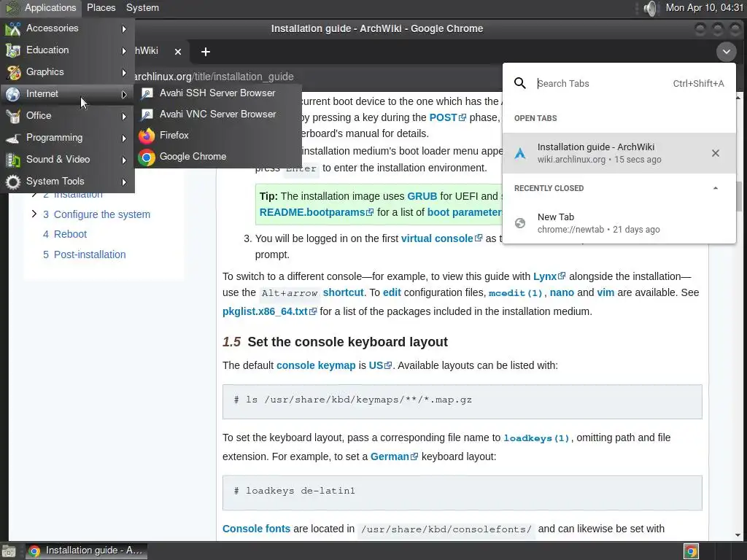Expand 'Configure the system' contents entry
Screen dimensions: 747x560
tap(34, 214)
